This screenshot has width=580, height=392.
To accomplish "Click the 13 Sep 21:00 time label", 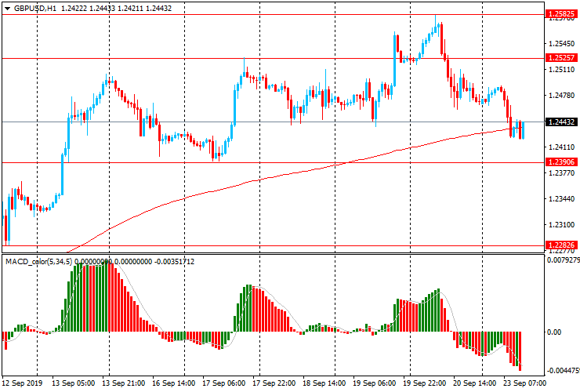I will point(124,383).
